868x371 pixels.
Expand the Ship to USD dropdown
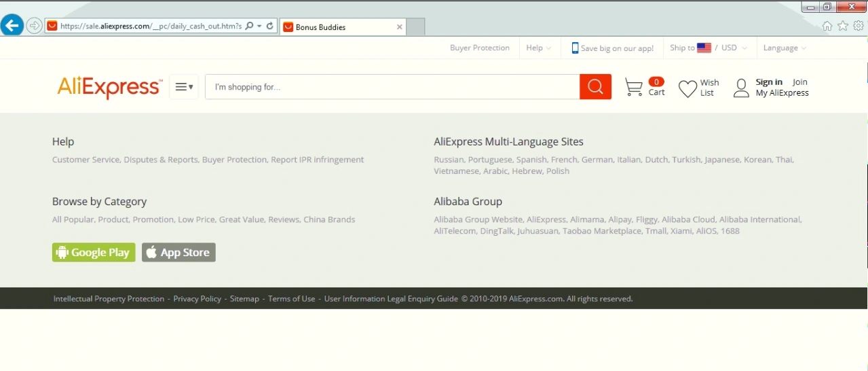[708, 48]
